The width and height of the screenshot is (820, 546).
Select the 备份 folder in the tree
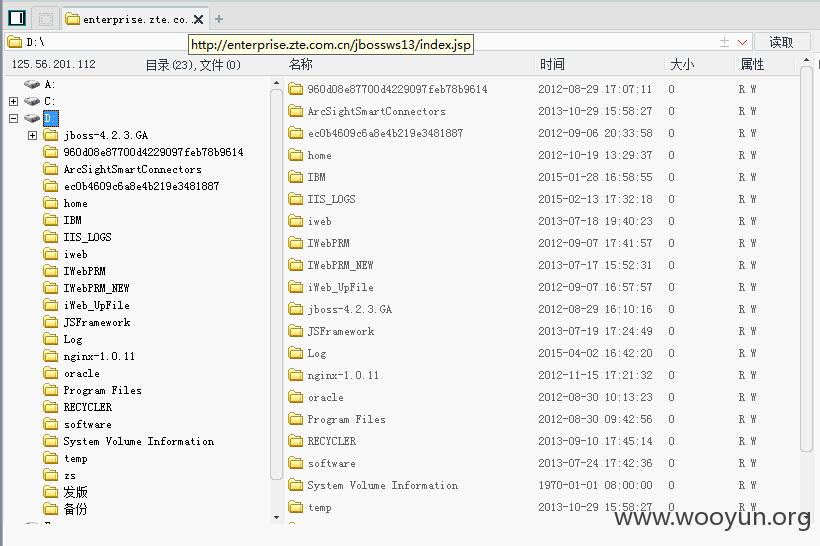pos(75,509)
